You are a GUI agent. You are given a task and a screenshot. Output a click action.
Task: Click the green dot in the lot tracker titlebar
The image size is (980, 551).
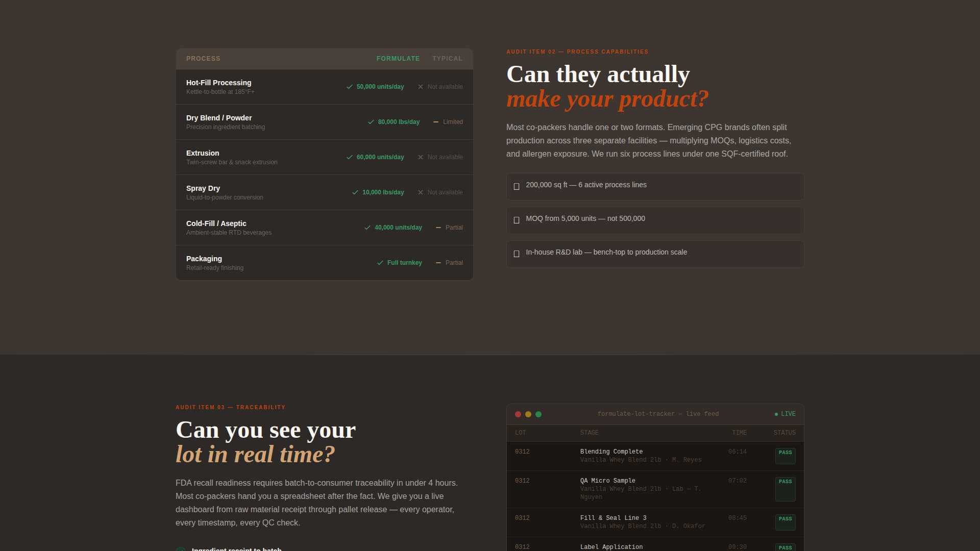pyautogui.click(x=539, y=414)
